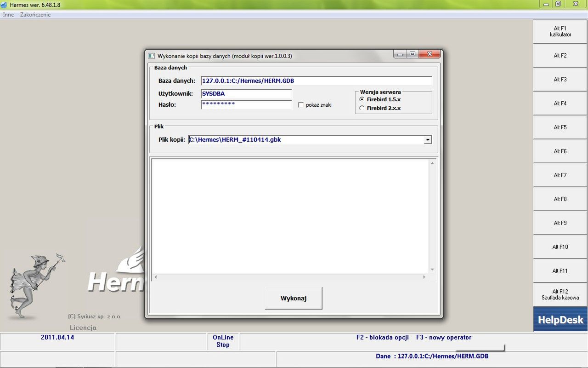Viewport: 588px width, 368px height.
Task: Open the HelpDesk panel
Action: pos(560,320)
